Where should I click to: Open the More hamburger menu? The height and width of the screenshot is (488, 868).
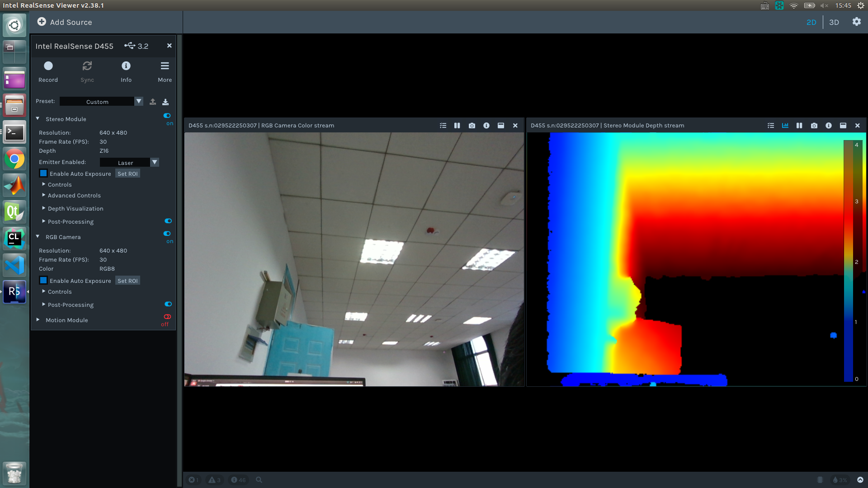(x=165, y=66)
